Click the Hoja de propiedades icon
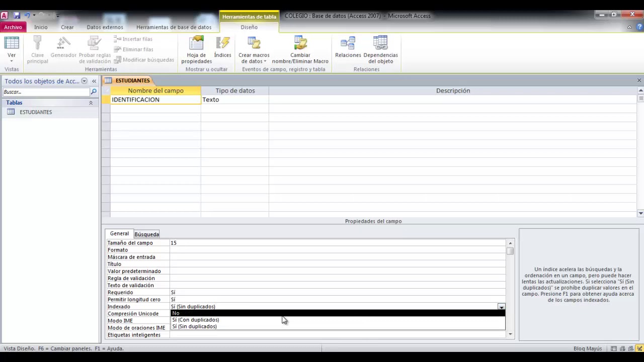644x362 pixels. click(196, 43)
